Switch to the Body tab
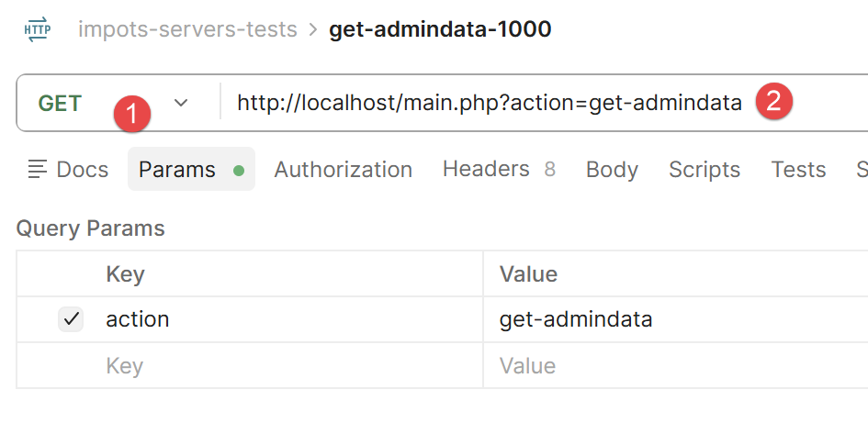 point(612,169)
